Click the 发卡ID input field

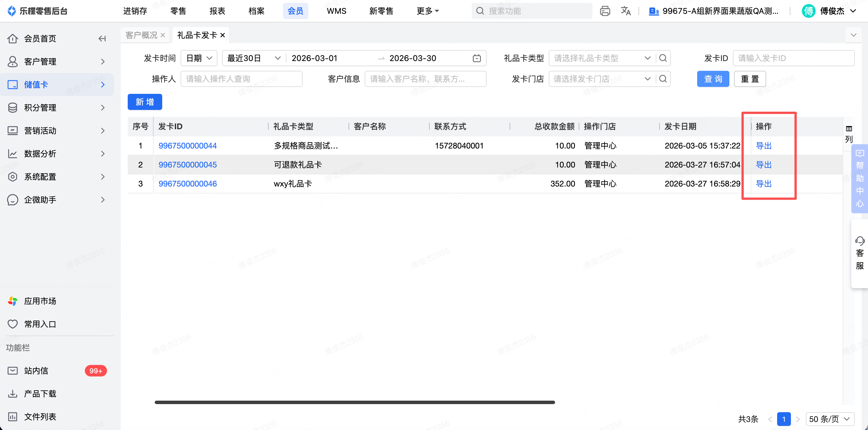793,58
